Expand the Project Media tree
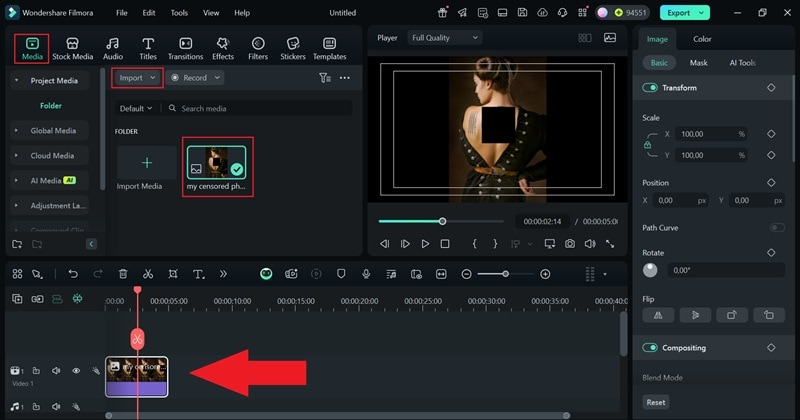Image resolution: width=800 pixels, height=420 pixels. 16,81
